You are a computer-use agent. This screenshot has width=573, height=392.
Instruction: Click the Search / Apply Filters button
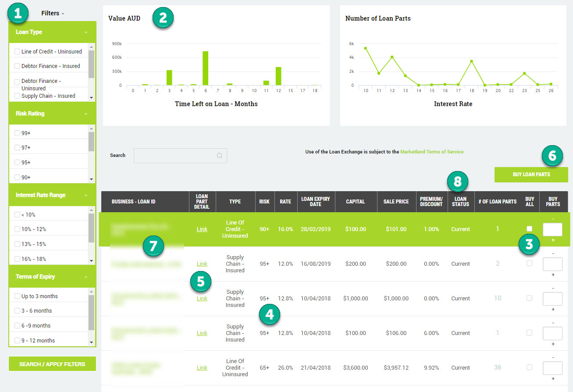point(52,364)
